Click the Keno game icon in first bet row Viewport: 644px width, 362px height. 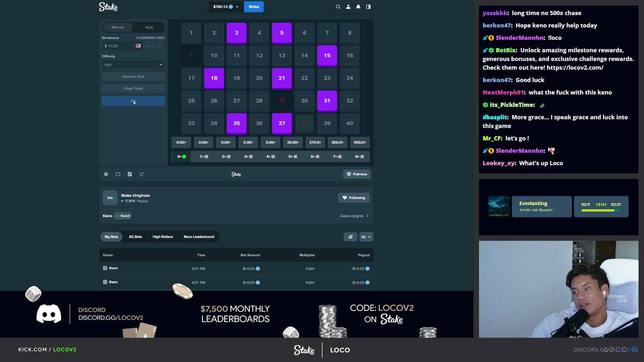click(x=105, y=268)
